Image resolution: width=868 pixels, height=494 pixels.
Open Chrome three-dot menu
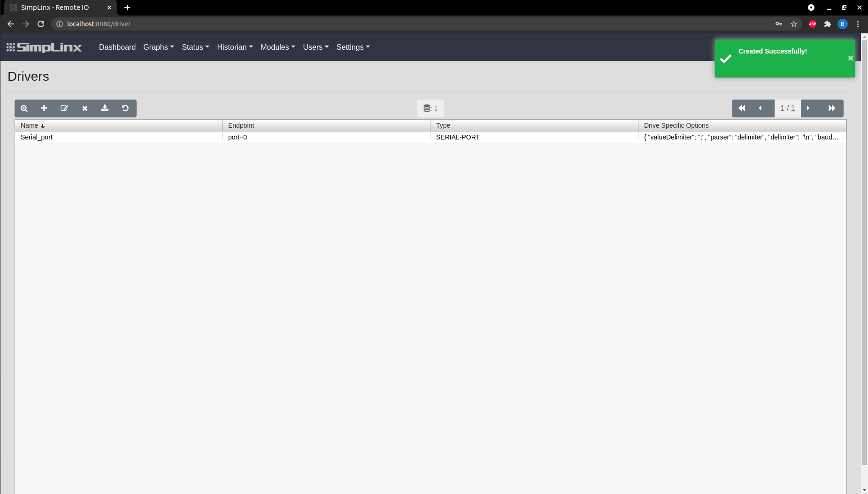[x=858, y=24]
